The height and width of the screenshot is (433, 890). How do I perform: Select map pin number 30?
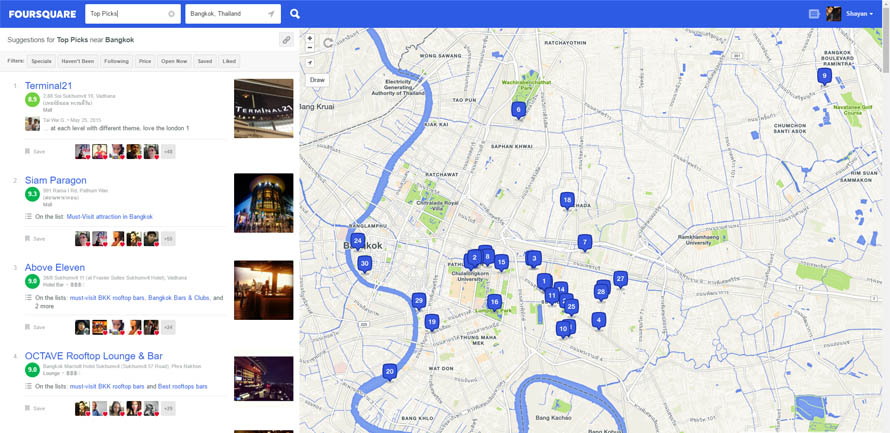365,264
